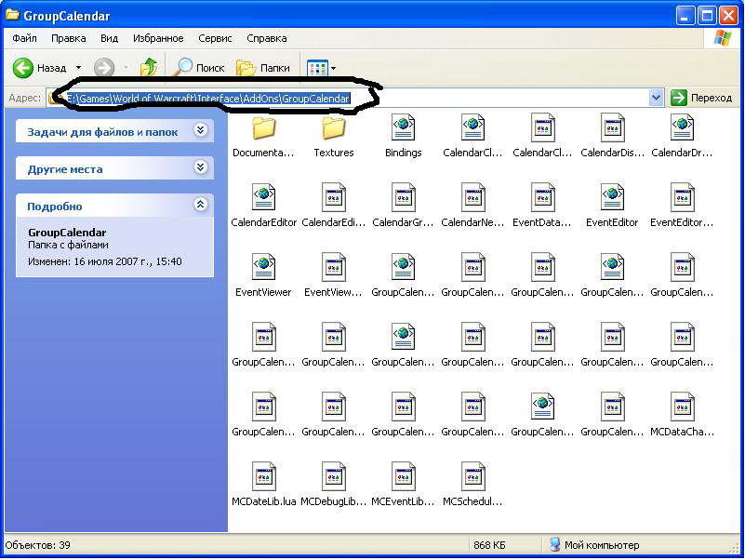Open the Справка menu
The width and height of the screenshot is (745, 560).
(267, 38)
